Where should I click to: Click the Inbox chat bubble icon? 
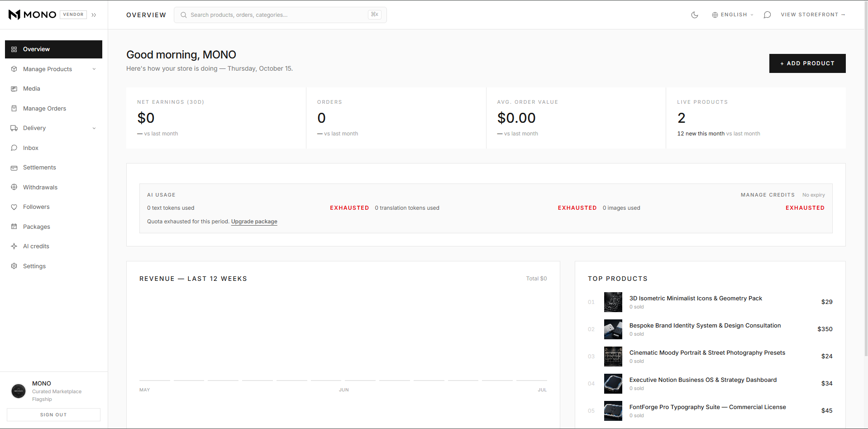pos(14,148)
